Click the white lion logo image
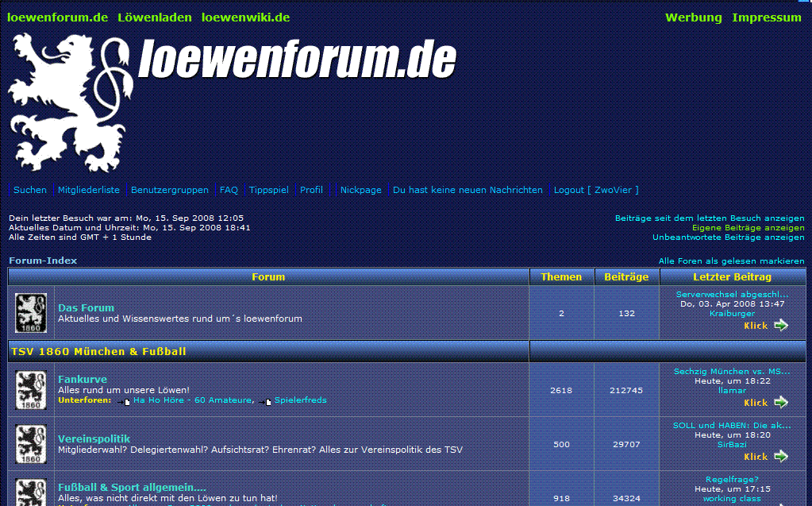Screen dimensions: 812x506 69,102
